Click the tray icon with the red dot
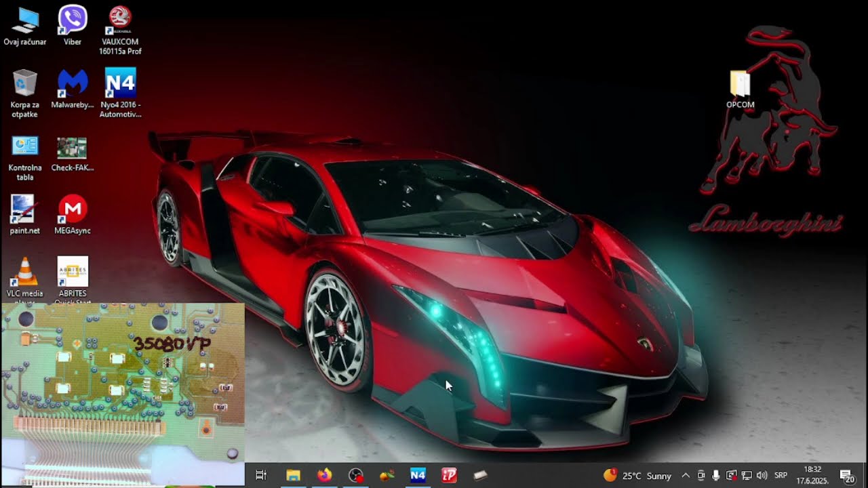This screenshot has height=488, width=868. point(731,476)
